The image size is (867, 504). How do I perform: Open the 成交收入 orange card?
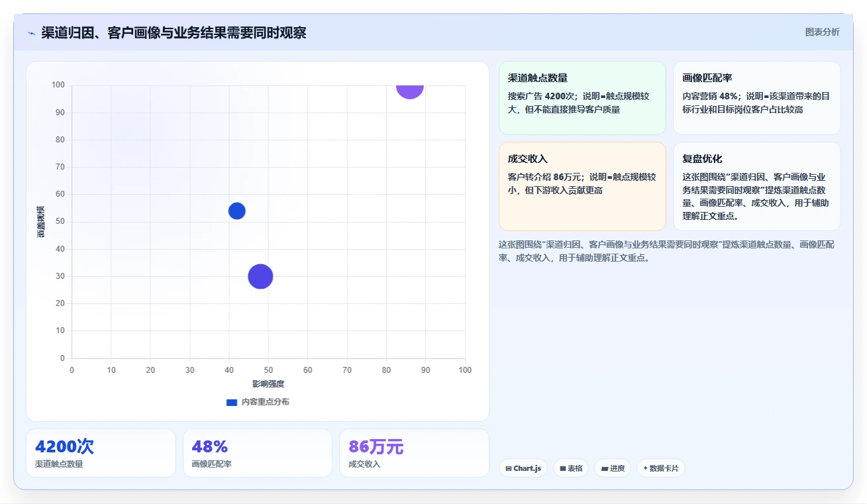[x=582, y=186]
